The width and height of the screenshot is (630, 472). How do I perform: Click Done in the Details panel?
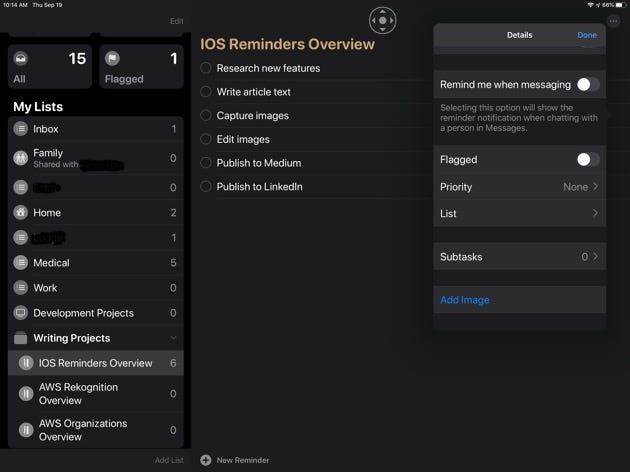pyautogui.click(x=587, y=35)
